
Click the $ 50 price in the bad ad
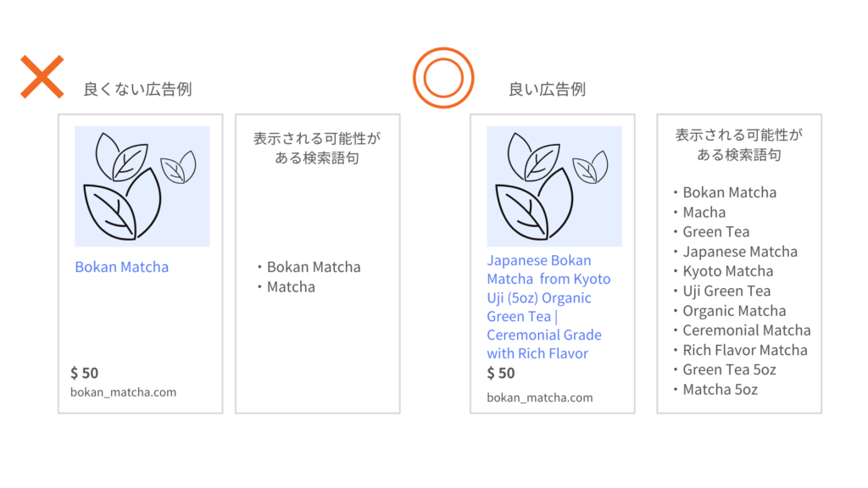pyautogui.click(x=84, y=373)
